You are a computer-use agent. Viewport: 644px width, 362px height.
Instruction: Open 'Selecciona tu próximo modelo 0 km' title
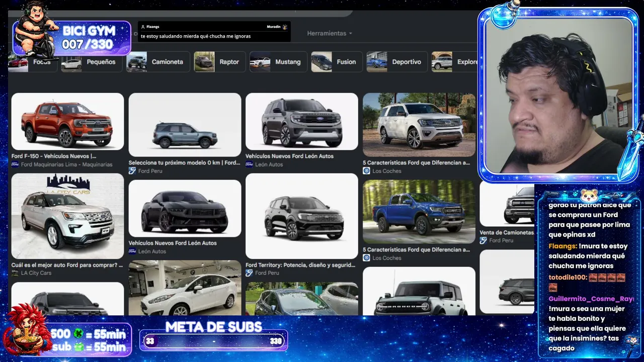(x=184, y=163)
